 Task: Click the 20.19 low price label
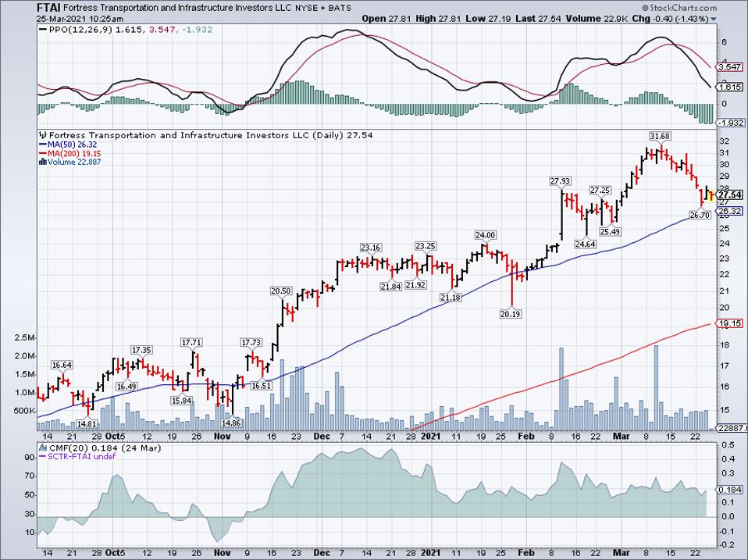[510, 314]
